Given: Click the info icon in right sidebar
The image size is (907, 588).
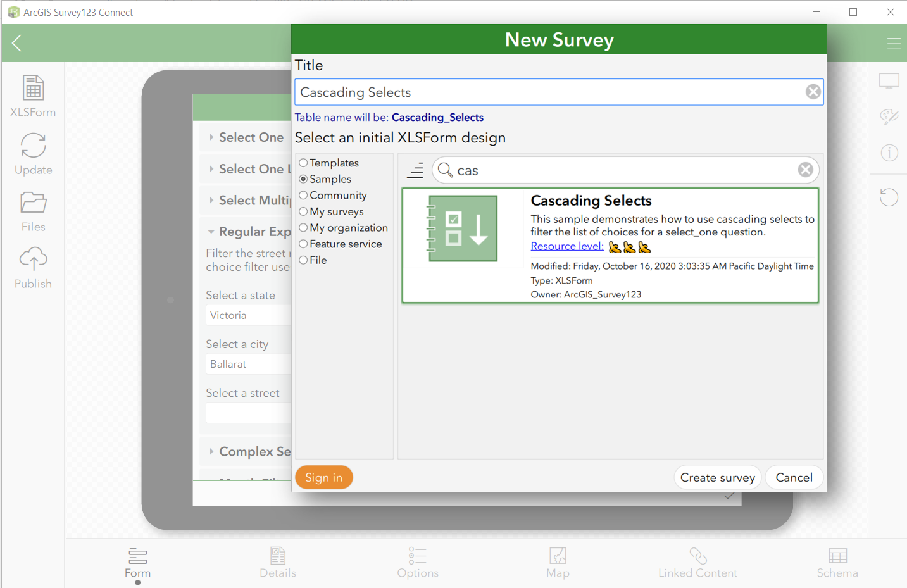Looking at the screenshot, I should point(889,153).
